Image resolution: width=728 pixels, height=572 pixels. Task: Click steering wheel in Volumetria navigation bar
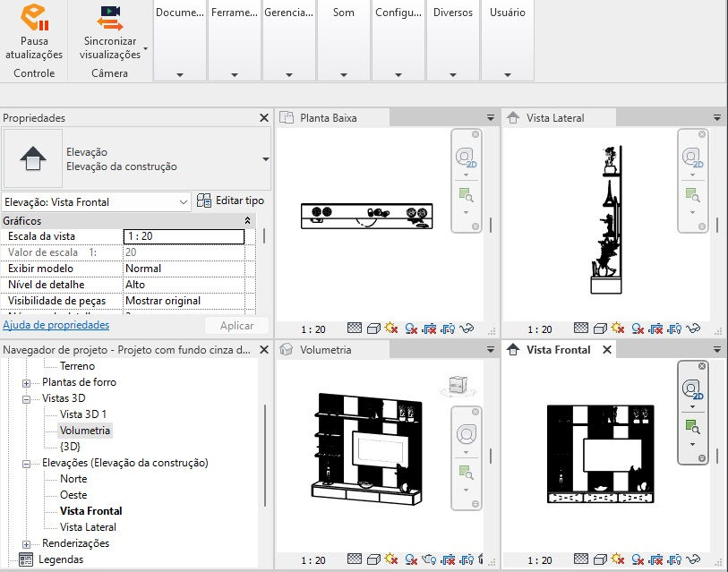coord(467,434)
